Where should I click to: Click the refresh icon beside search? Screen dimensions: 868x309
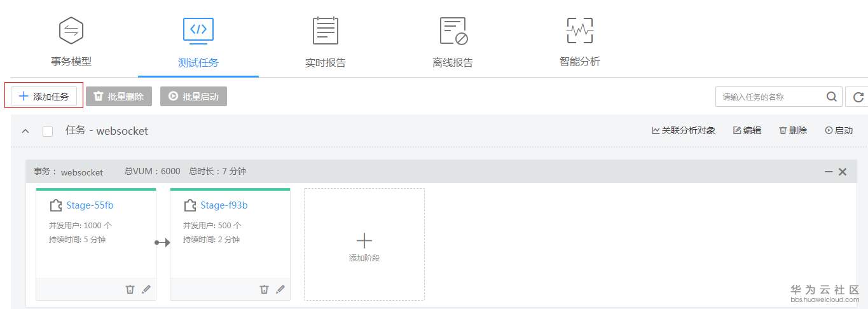[858, 97]
